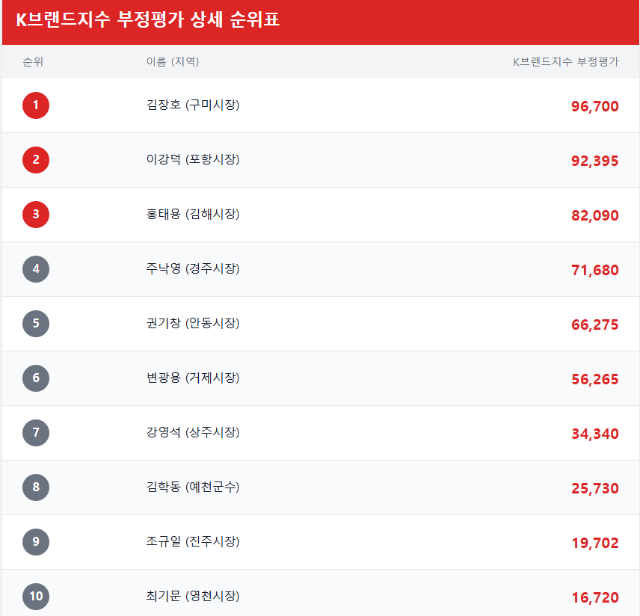Click the gray rank 10 badge
The width and height of the screenshot is (640, 616).
[36, 596]
